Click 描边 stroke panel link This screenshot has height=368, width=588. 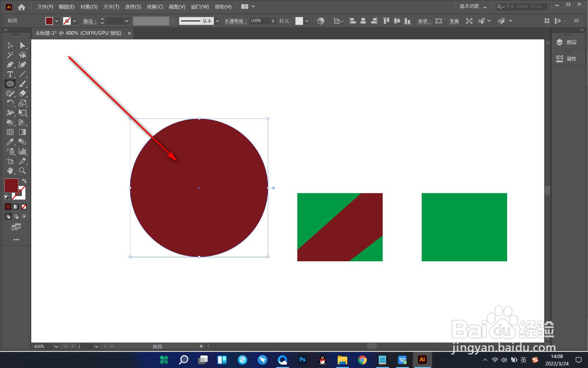[x=89, y=21]
